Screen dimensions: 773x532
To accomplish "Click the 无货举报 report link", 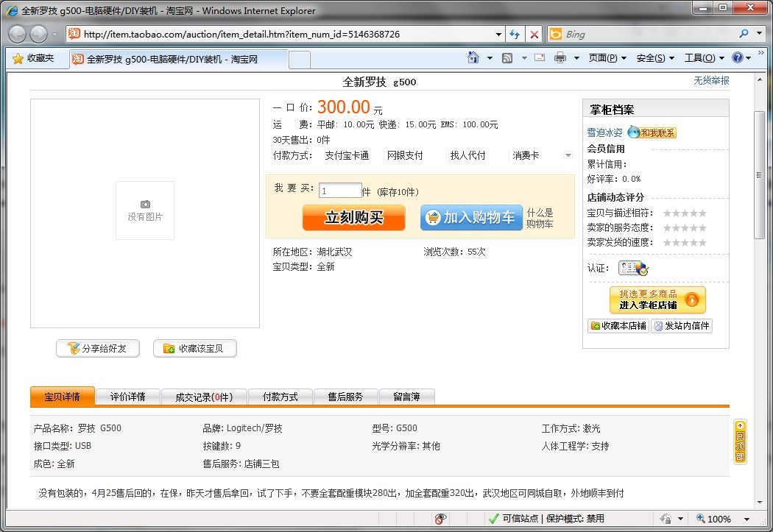I will click(711, 80).
